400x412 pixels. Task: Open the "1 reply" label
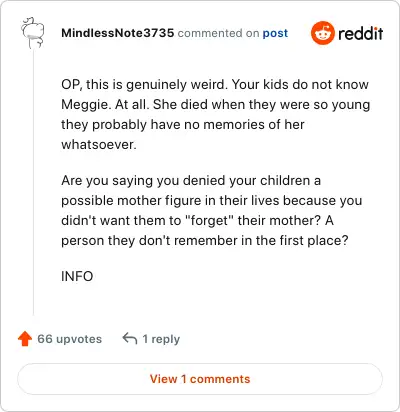click(x=161, y=339)
